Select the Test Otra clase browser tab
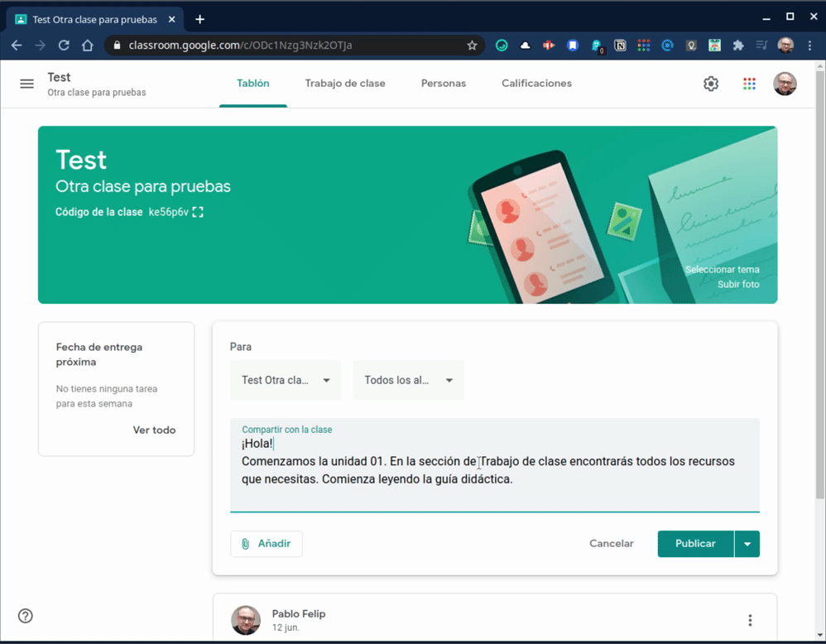This screenshot has height=644, width=826. coord(95,20)
